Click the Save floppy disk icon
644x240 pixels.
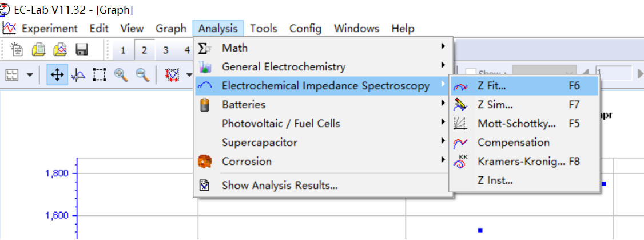[81, 50]
